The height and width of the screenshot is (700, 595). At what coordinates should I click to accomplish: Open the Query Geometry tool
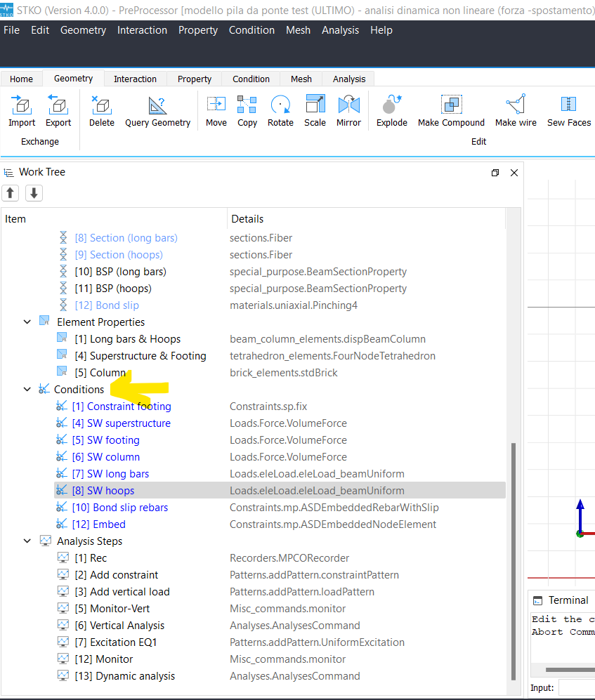point(157,111)
